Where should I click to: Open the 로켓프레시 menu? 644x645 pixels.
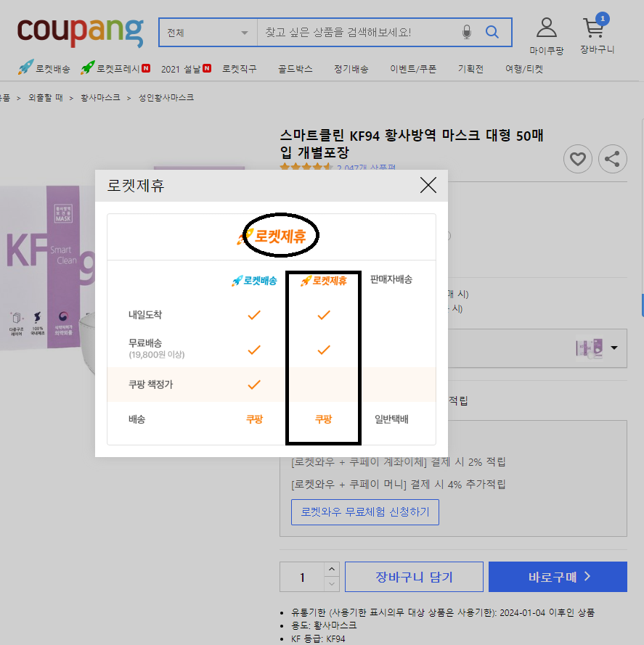tap(115, 69)
